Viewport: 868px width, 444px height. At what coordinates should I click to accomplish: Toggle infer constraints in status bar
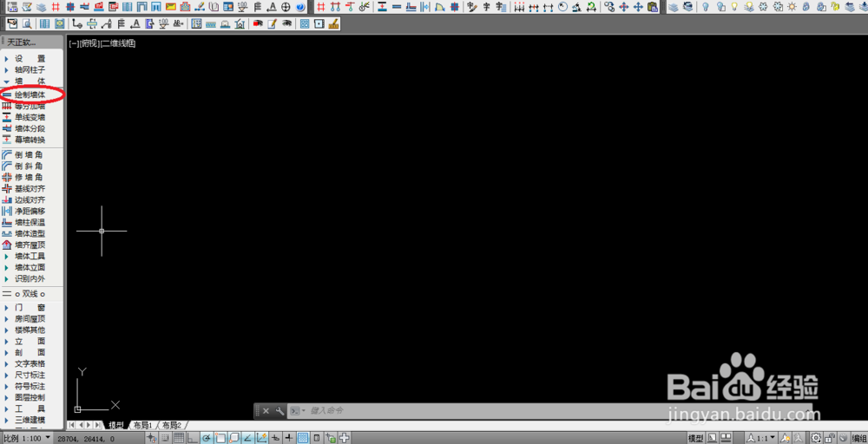point(152,438)
